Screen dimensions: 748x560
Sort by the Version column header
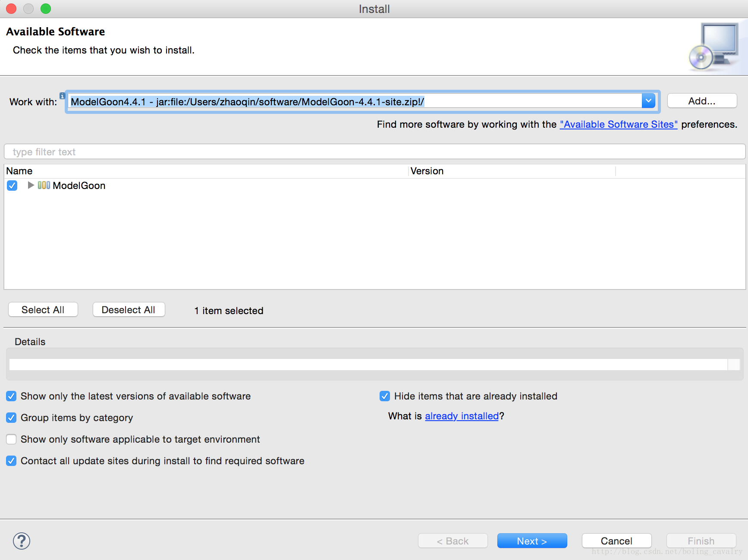(x=512, y=171)
